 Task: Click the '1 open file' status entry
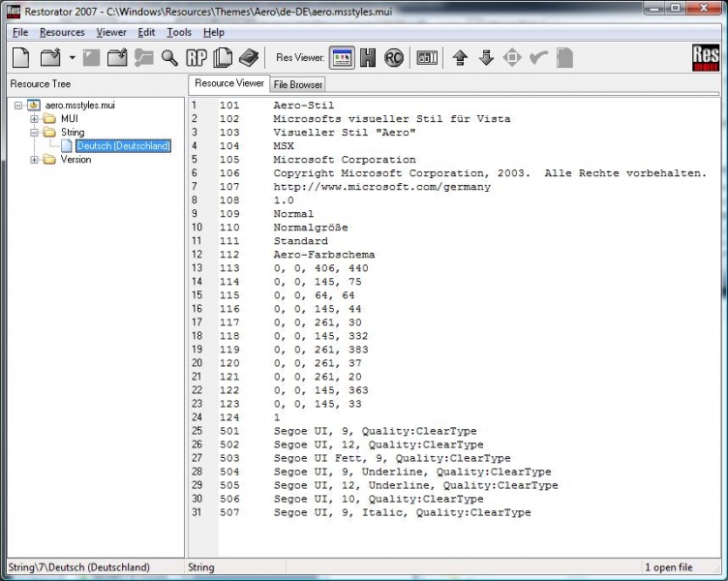click(669, 567)
